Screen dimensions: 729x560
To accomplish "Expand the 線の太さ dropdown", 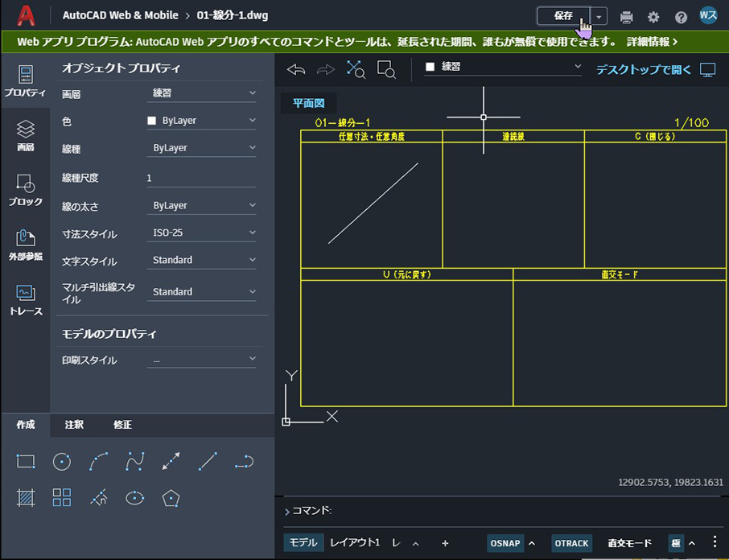I will tap(202, 205).
